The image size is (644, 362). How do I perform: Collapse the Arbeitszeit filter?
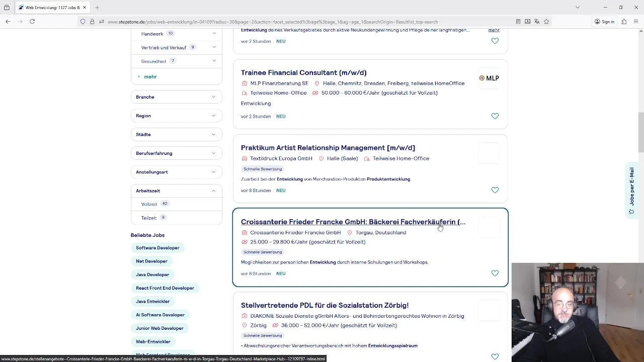[x=176, y=191]
